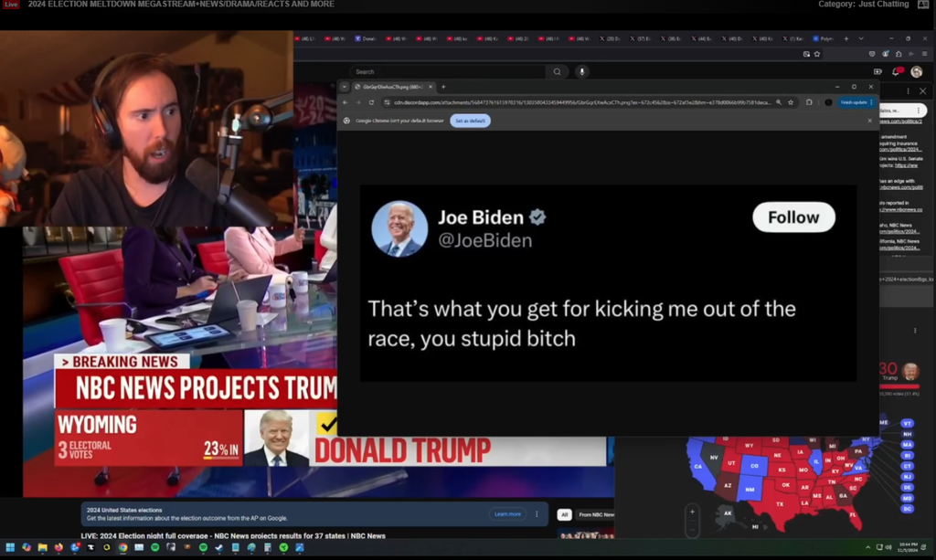Screen dimensions: 936x560
Task: Click into the YouTube search field
Action: click(448, 71)
